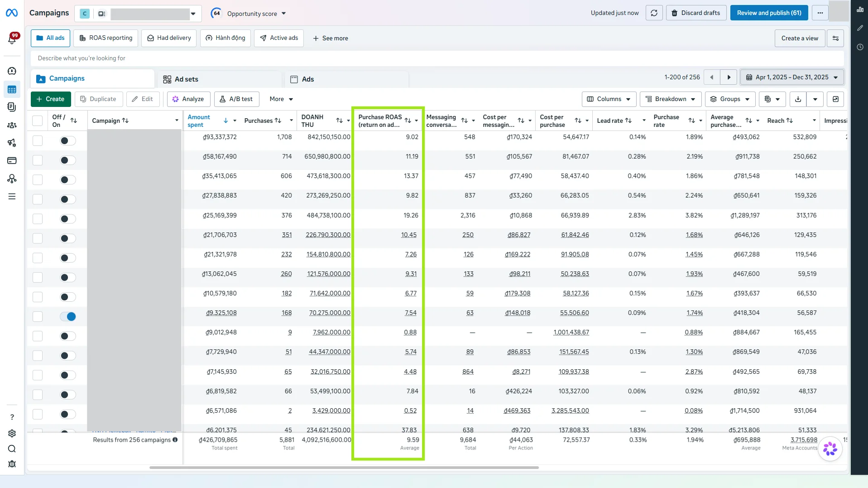This screenshot has height=488, width=868.
Task: Turn off the active blue campaign toggle
Action: point(68,317)
